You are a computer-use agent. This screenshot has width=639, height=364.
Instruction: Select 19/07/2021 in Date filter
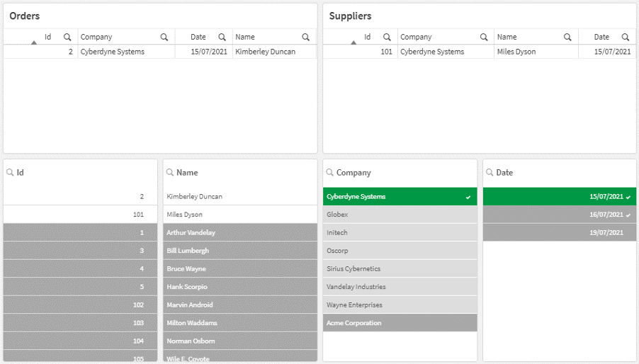(560, 232)
